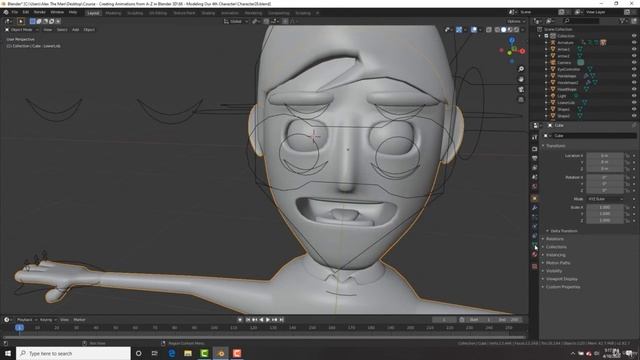The height and width of the screenshot is (360, 640).
Task: Open the Output properties tab
Action: (535, 158)
